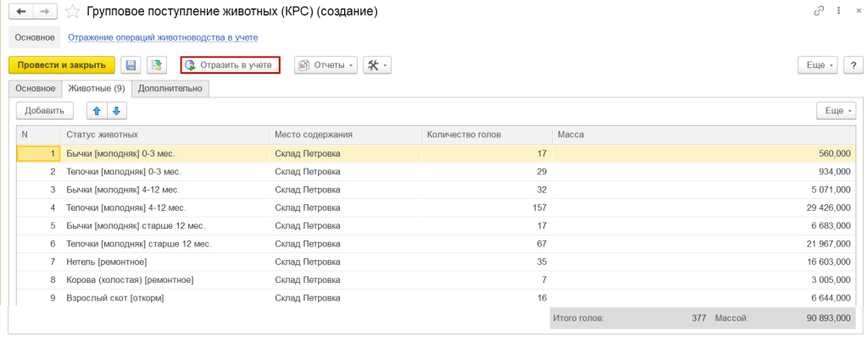Open Отражение операций животноводства в учете link
The height and width of the screenshot is (337, 868).
pyautogui.click(x=163, y=37)
